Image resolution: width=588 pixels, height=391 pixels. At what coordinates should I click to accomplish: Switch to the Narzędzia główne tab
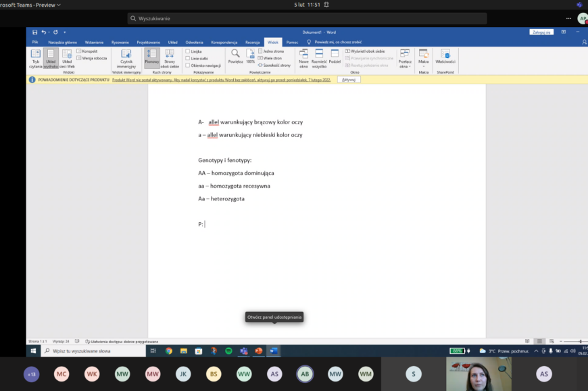[x=63, y=43]
